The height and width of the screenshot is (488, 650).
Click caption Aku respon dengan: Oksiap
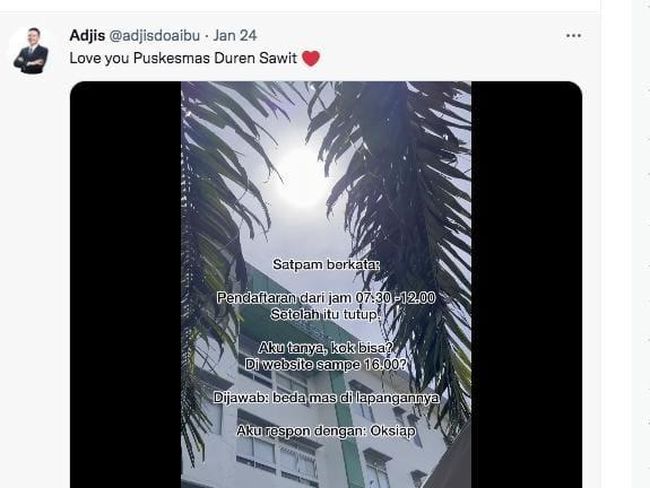(326, 431)
